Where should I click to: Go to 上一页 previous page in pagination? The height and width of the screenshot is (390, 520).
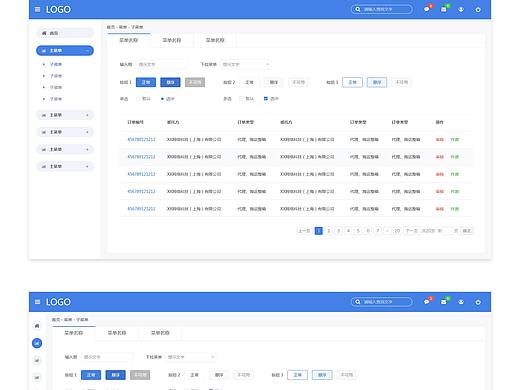[x=304, y=231]
